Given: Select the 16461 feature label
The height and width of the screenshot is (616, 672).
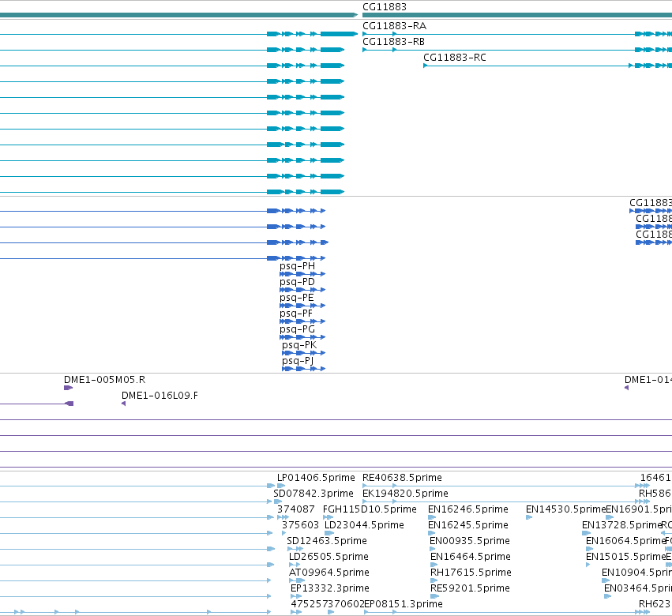Looking at the screenshot, I should point(655,478).
